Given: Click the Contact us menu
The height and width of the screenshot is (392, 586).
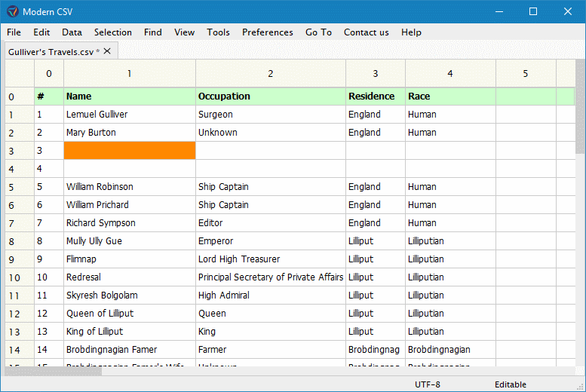Looking at the screenshot, I should (367, 32).
